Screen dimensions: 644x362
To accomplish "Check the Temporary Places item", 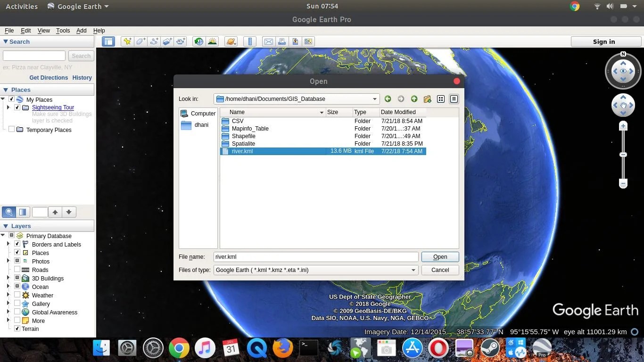I will (x=12, y=130).
